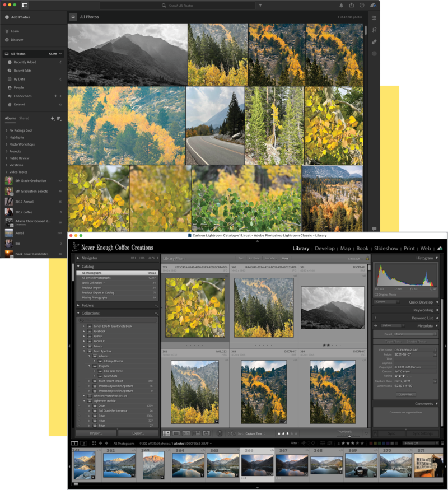Expand the By Date section chevron
Screen dimensions: 448x490
click(x=60, y=79)
